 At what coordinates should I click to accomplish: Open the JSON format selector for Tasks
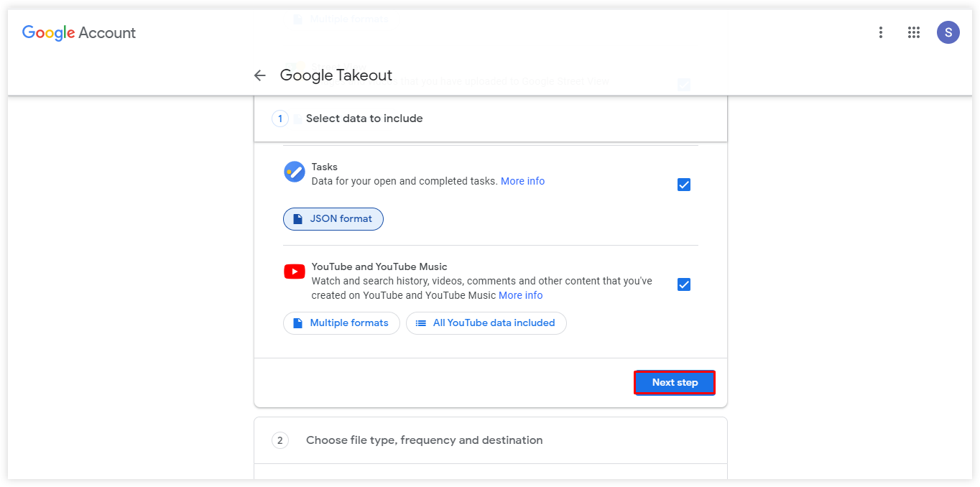point(333,218)
